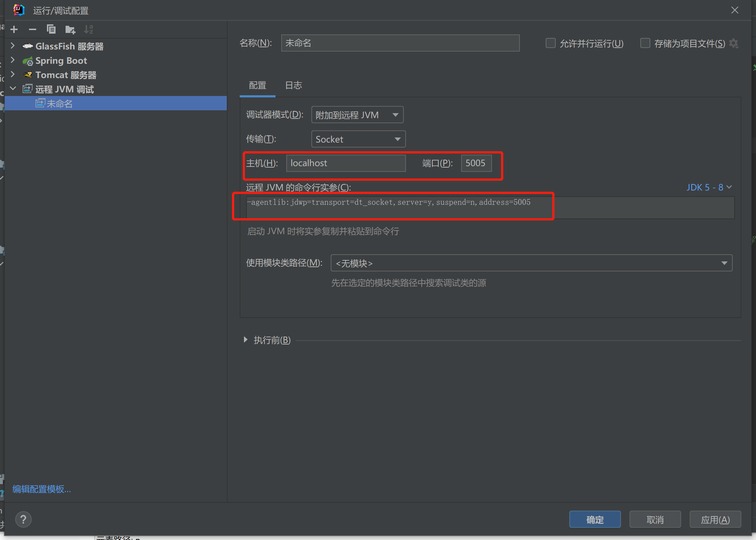This screenshot has height=540, width=756.
Task: Click the gear icon beside 存储为项目文件
Action: tap(733, 43)
